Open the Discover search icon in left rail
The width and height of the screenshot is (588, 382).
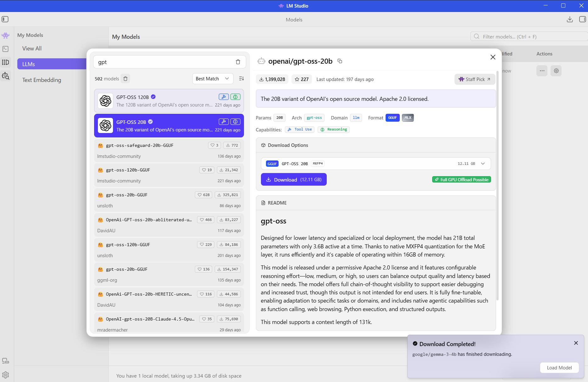(x=5, y=76)
